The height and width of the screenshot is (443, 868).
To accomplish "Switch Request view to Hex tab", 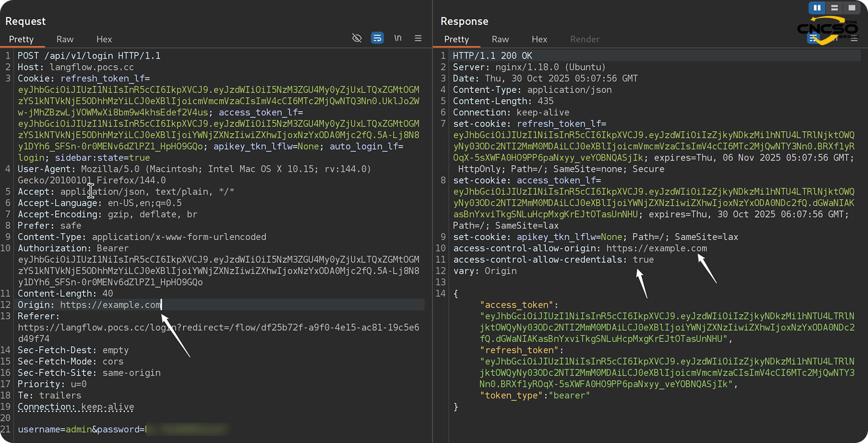I will coord(104,39).
